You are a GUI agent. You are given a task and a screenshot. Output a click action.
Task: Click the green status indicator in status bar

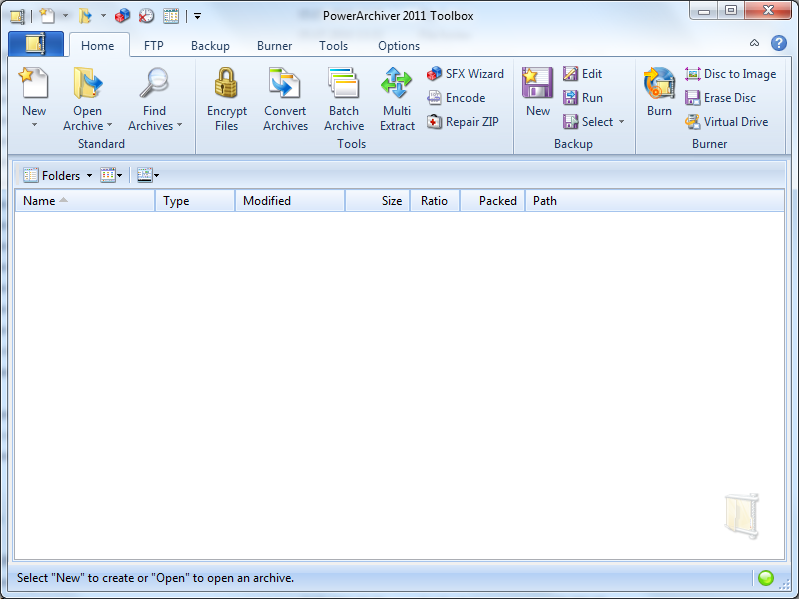(766, 578)
